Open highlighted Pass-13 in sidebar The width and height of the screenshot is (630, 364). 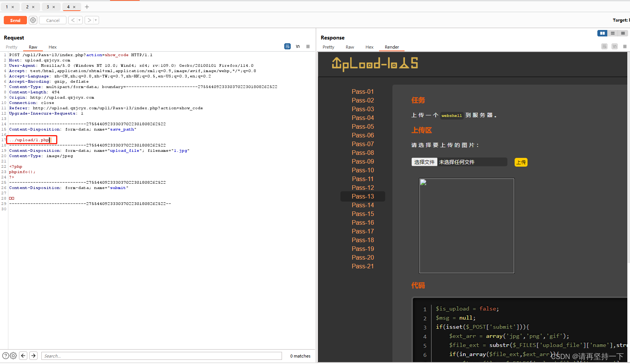pos(363,196)
